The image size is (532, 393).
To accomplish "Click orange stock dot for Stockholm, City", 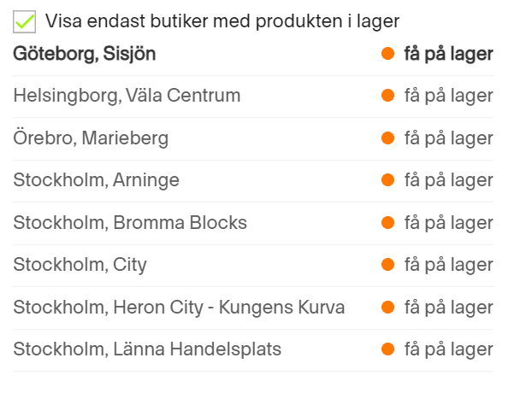I will tap(387, 265).
